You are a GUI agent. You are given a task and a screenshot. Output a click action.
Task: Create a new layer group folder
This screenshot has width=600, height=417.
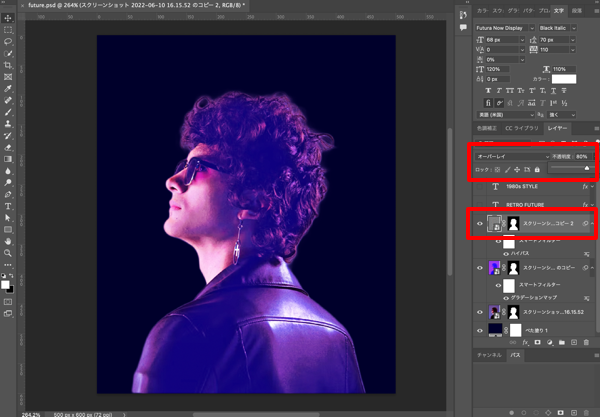(x=561, y=342)
